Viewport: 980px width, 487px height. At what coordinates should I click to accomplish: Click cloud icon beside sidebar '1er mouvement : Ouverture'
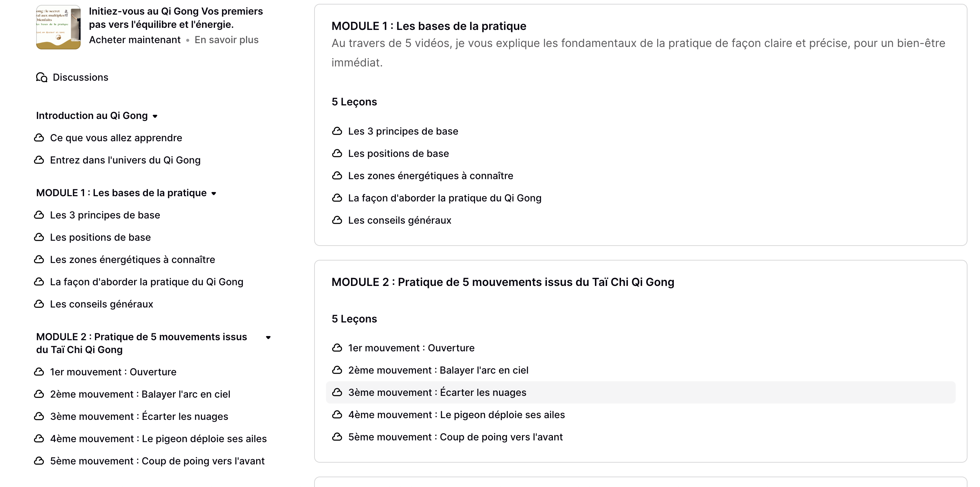pyautogui.click(x=39, y=372)
